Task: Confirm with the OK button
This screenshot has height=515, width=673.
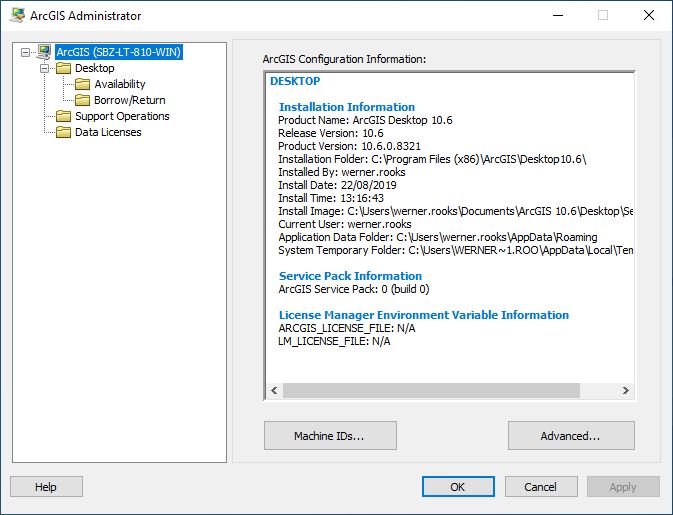Action: click(x=457, y=487)
